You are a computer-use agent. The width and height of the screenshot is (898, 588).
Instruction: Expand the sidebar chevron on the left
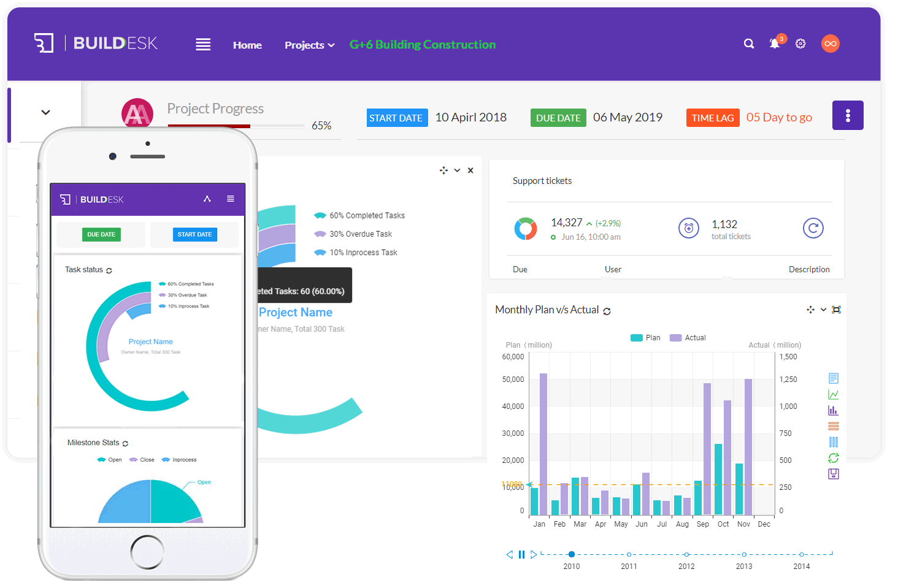click(45, 112)
